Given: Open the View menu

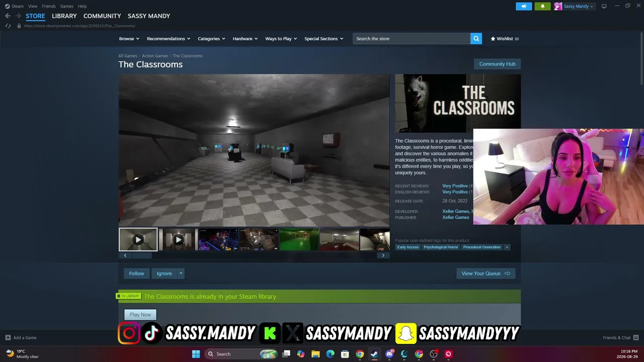Looking at the screenshot, I should tap(33, 6).
